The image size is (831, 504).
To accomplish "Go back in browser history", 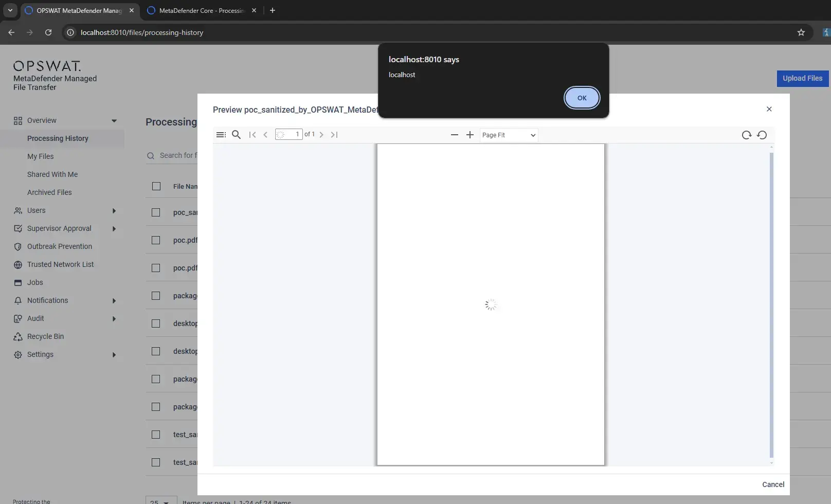I will point(11,32).
